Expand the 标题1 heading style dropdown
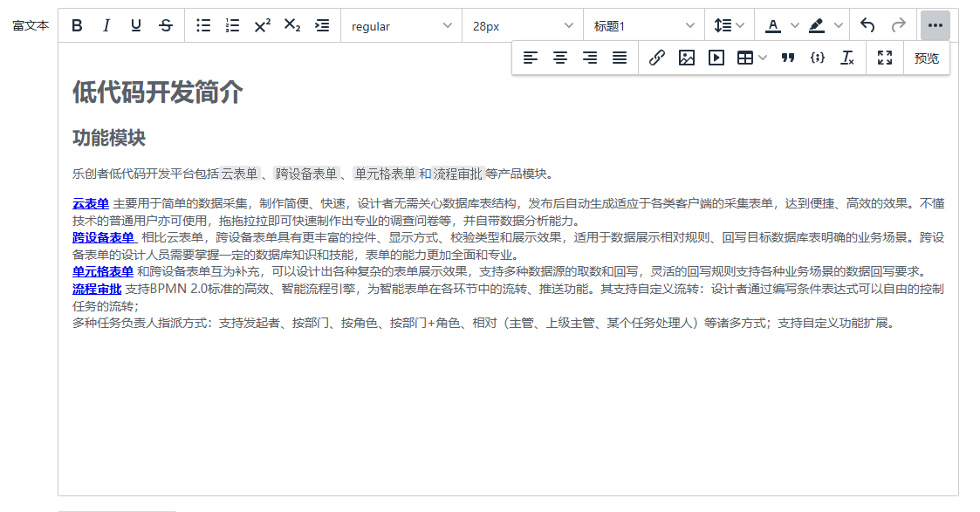The image size is (980, 512). pos(643,26)
